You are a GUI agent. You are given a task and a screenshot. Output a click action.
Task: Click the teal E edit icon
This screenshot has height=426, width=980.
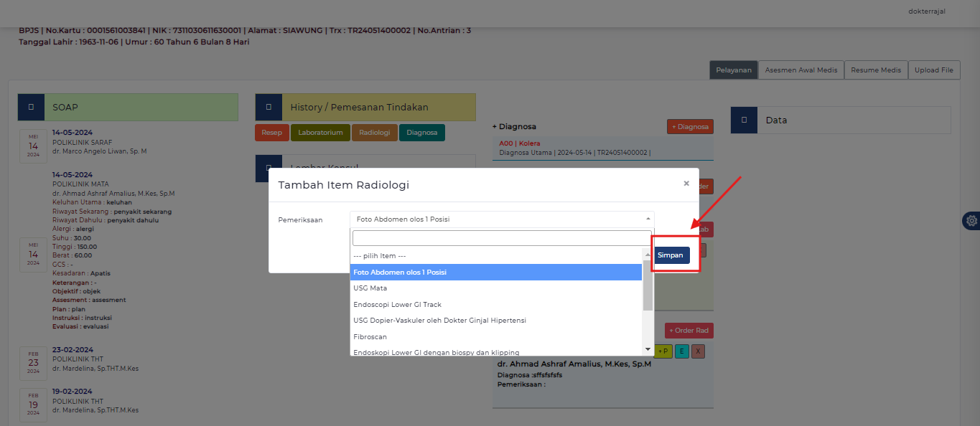click(681, 351)
